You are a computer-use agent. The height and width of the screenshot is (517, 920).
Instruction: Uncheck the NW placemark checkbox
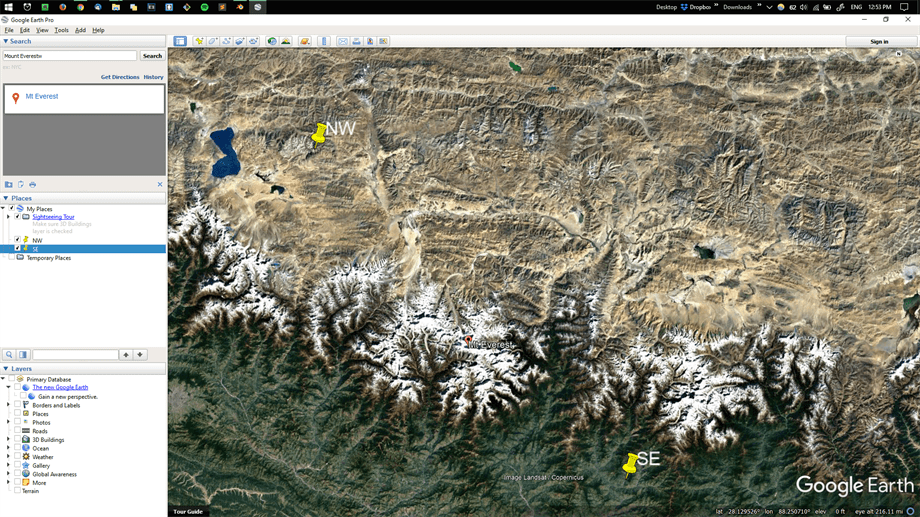pos(17,239)
